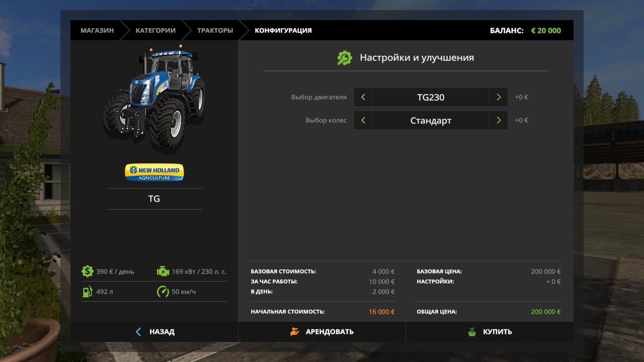Open the TG230 engine selector
644x362 pixels.
click(x=431, y=97)
